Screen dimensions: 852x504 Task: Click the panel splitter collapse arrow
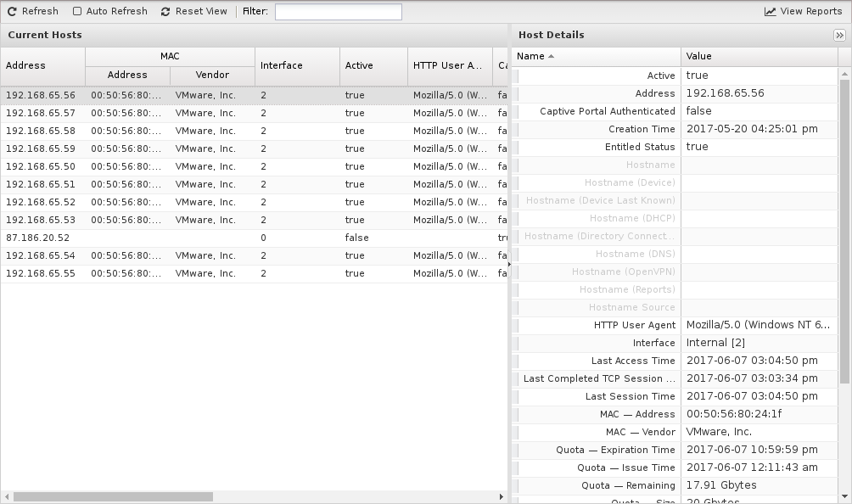pyautogui.click(x=509, y=265)
